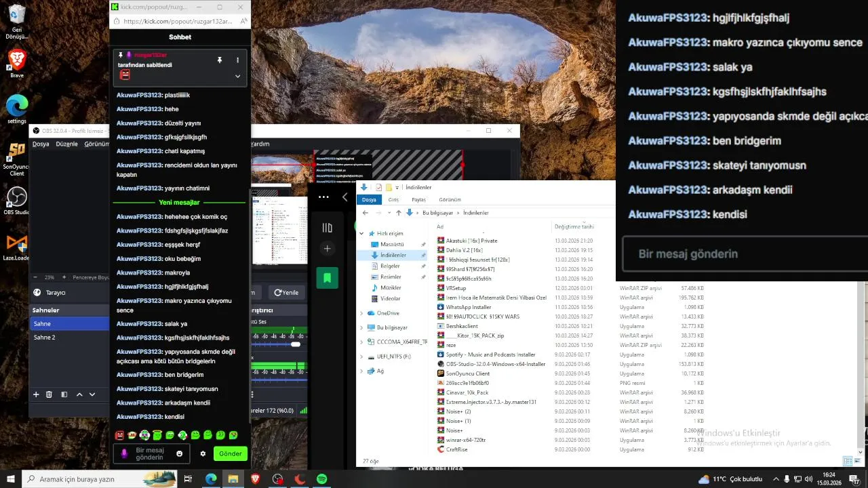This screenshot has height=488, width=868.
Task: Open Kick chat settings gear
Action: (203, 453)
